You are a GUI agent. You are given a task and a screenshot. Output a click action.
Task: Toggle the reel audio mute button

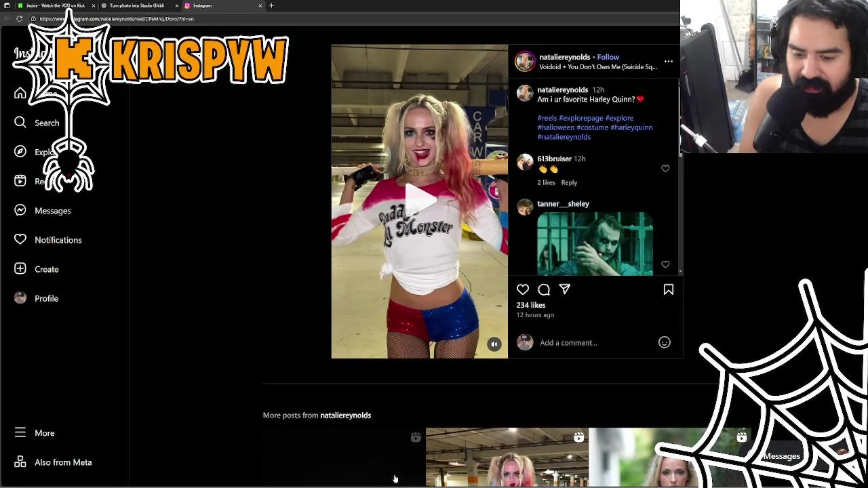[494, 344]
